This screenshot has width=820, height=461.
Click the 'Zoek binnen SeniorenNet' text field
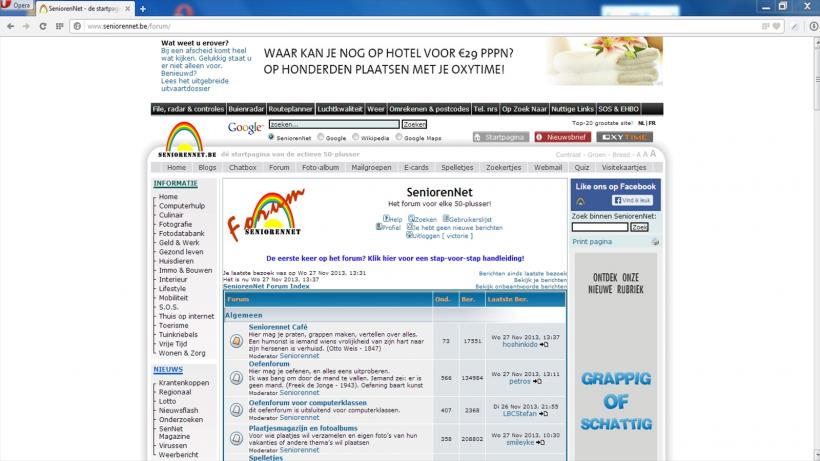click(599, 227)
